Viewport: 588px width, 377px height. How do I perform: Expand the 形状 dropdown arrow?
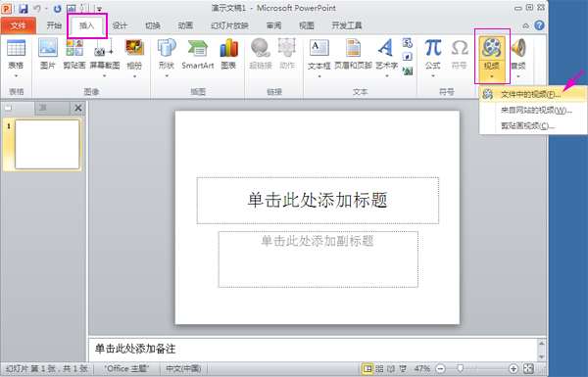pos(167,76)
